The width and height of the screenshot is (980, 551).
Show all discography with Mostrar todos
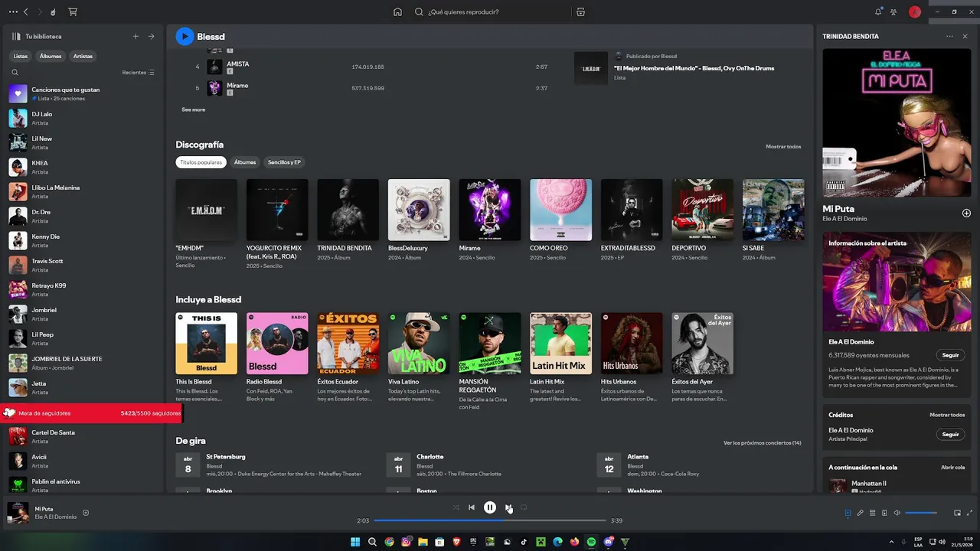click(783, 146)
